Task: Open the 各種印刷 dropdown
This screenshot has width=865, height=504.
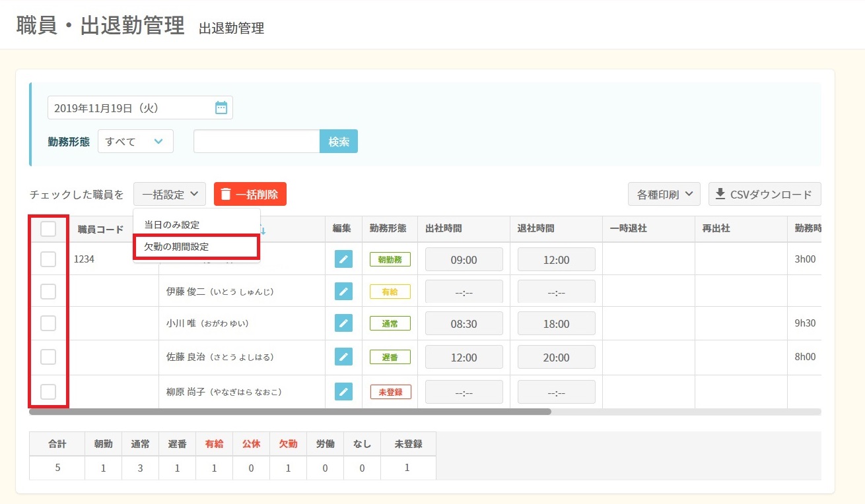Action: click(x=664, y=194)
